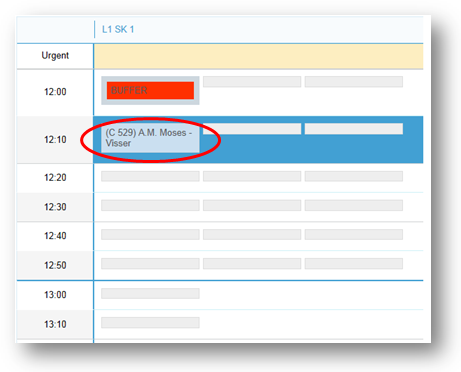This screenshot has width=461, height=372.
Task: Select the 12:20 time label
Action: [55, 177]
